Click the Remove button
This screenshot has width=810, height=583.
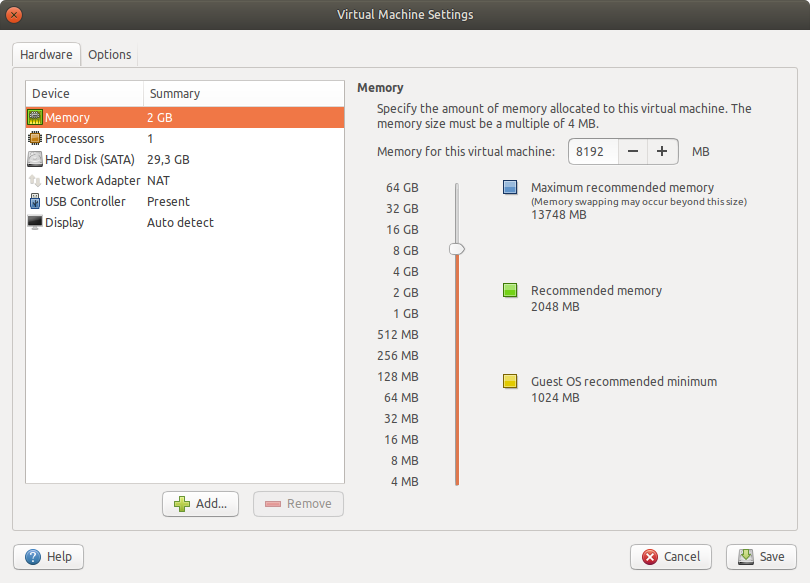(298, 504)
